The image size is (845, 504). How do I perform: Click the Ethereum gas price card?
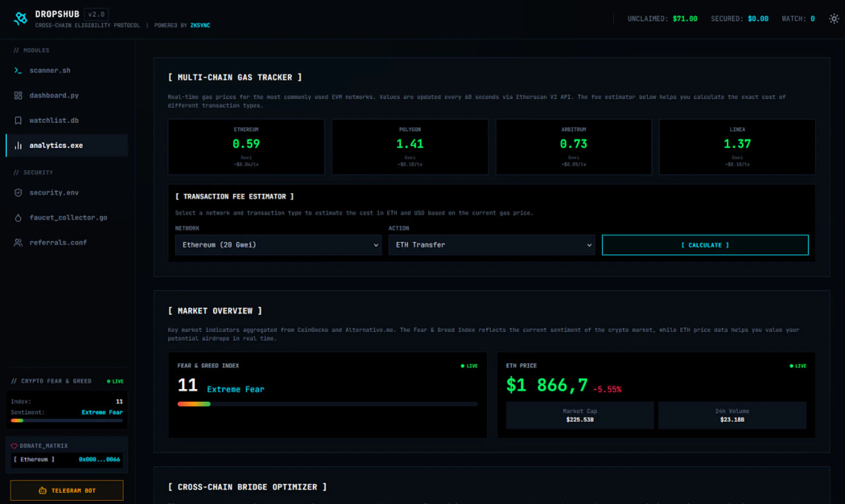(x=246, y=147)
